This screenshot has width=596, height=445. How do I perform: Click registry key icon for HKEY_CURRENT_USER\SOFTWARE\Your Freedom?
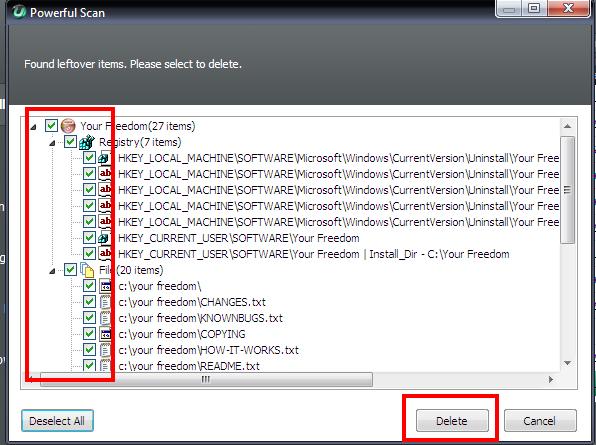click(104, 238)
